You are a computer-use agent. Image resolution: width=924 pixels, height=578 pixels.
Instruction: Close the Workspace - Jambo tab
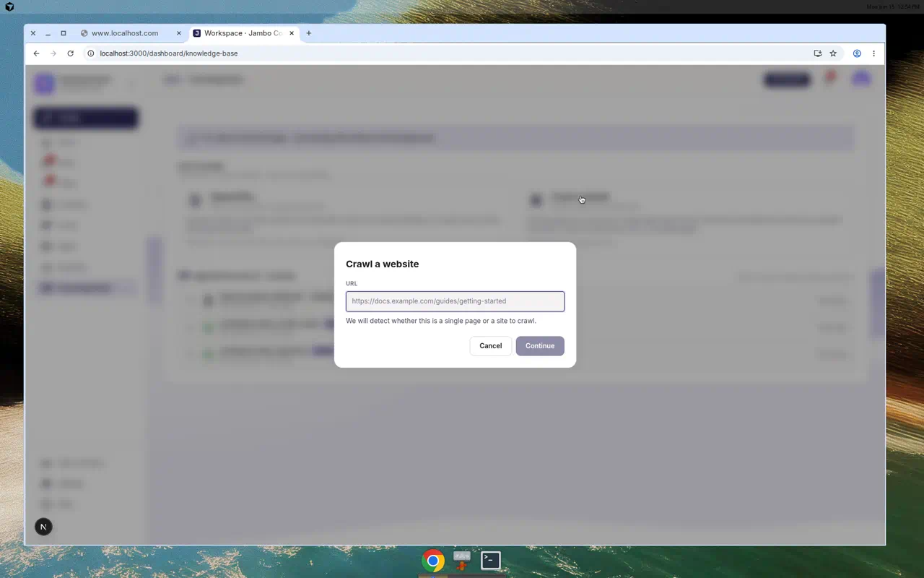(x=292, y=33)
